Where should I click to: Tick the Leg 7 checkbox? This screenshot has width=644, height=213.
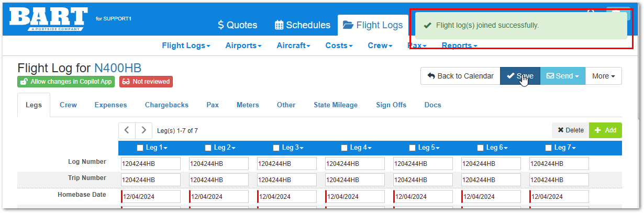(x=548, y=148)
